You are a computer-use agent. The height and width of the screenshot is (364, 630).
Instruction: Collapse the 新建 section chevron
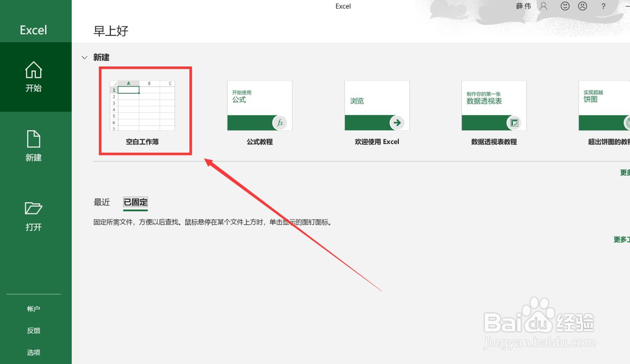click(84, 57)
